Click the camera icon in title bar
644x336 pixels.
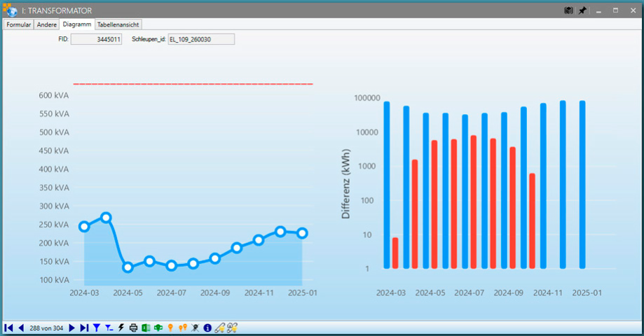point(569,10)
